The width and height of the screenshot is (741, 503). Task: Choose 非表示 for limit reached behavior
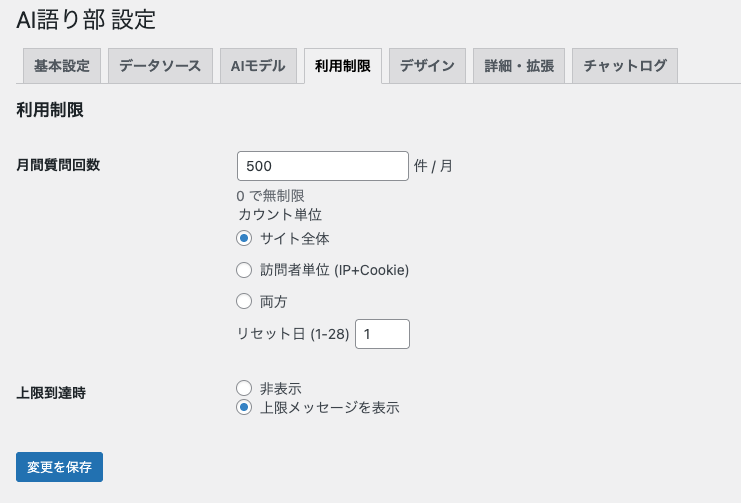[243, 388]
